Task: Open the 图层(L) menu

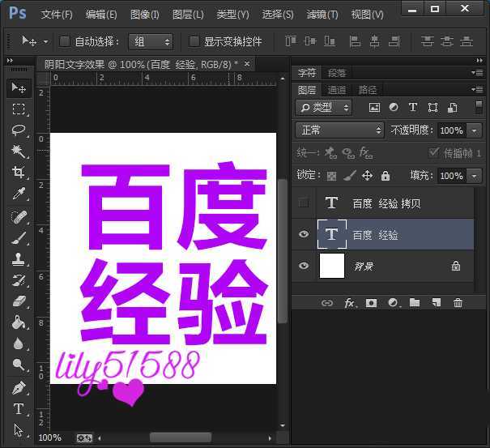Action: pos(188,15)
